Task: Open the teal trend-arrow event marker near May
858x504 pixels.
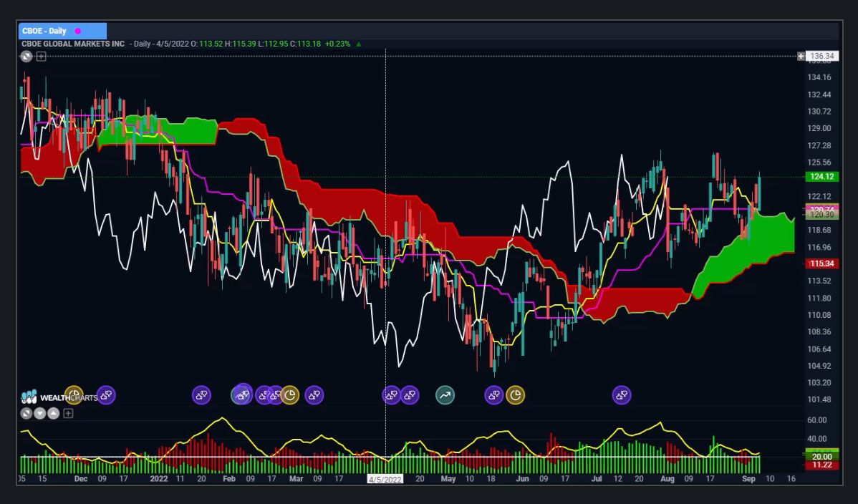Action: pos(445,394)
